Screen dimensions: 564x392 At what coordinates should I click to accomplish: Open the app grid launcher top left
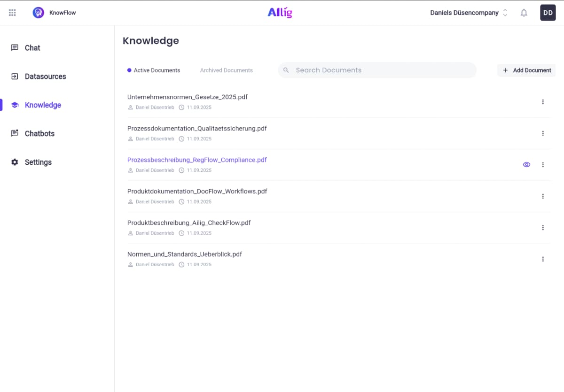tap(12, 13)
